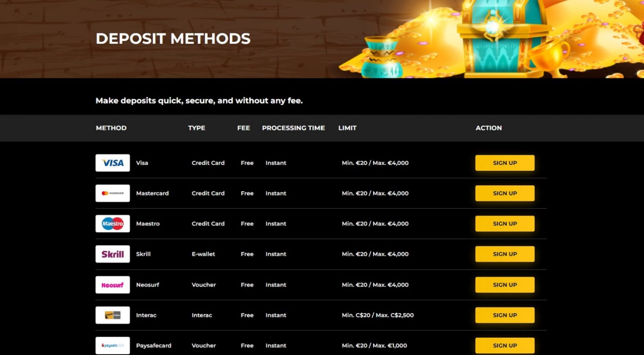Sign up using the Maestro row button

pyautogui.click(x=505, y=224)
